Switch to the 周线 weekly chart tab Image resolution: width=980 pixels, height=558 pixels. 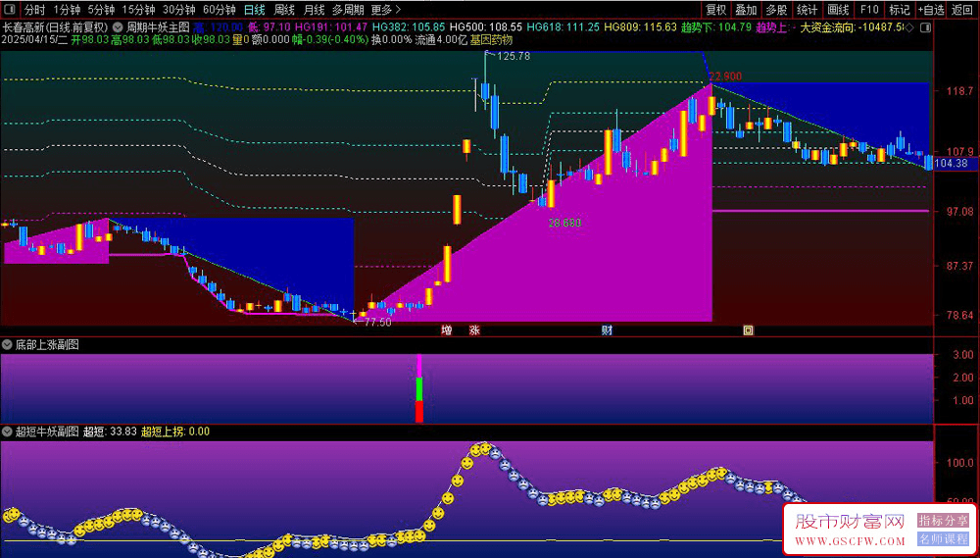point(284,10)
